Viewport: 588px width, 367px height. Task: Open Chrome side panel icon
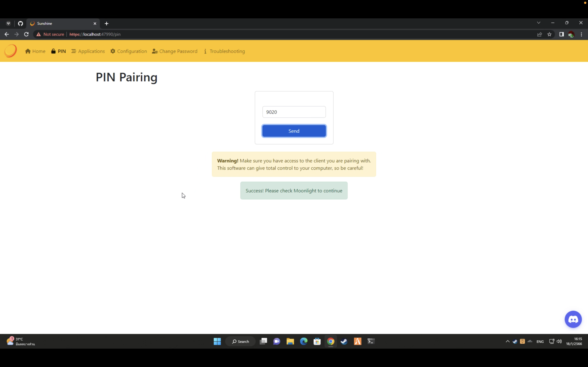561,34
